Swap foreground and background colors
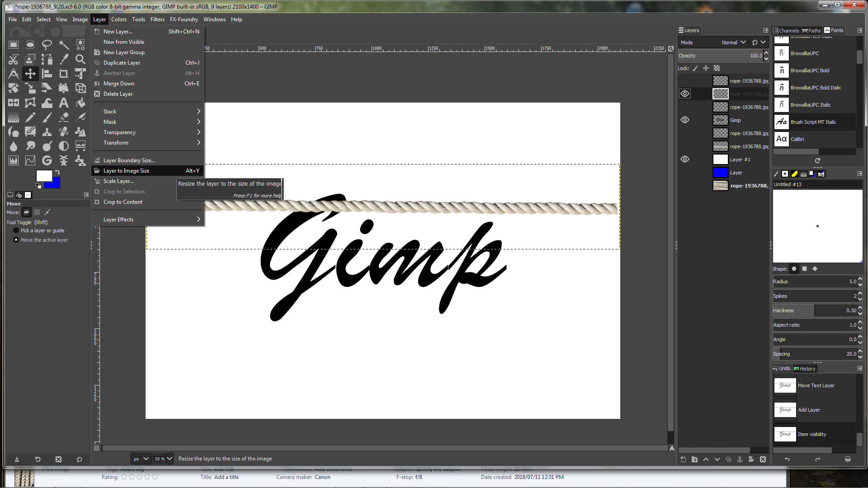 click(x=57, y=172)
